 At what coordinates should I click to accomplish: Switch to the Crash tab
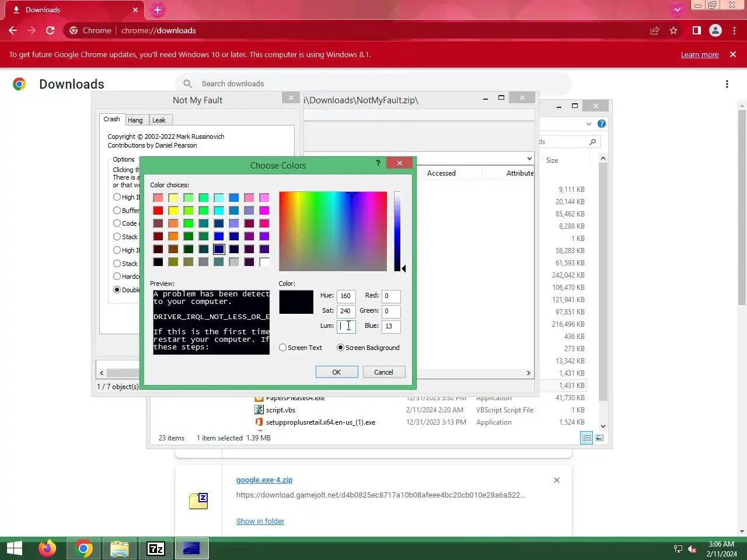point(111,119)
